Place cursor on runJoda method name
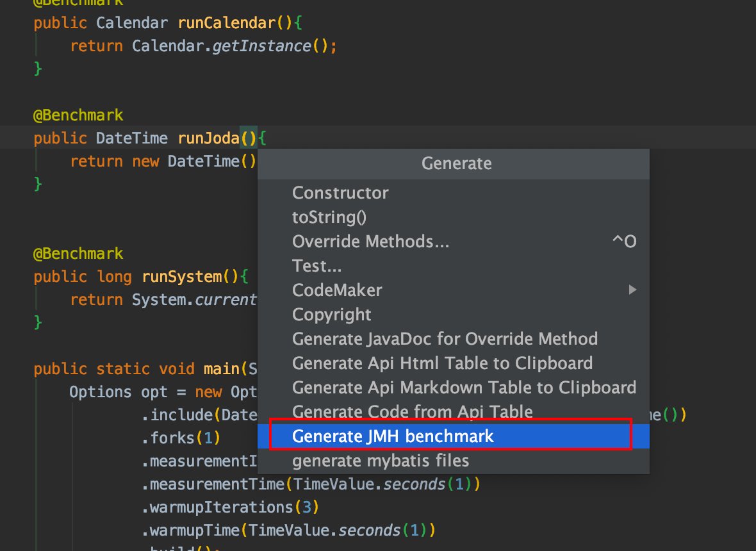Viewport: 756px width, 551px height. [208, 138]
